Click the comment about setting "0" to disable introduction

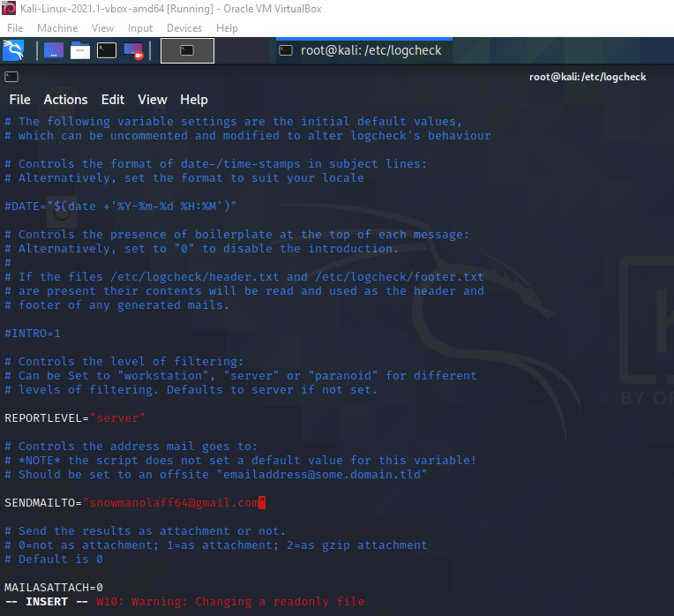[x=202, y=249]
